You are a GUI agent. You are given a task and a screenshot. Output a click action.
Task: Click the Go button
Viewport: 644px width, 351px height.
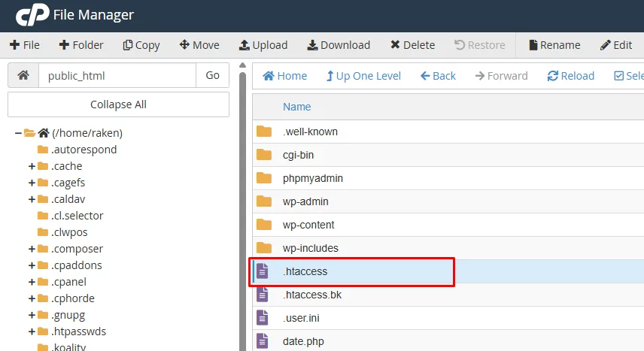tap(212, 75)
